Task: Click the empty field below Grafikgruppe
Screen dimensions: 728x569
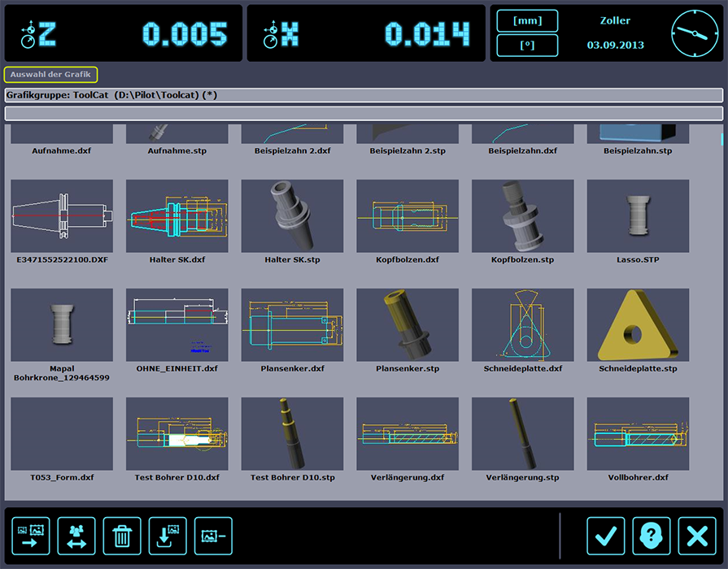Action: pos(364,114)
